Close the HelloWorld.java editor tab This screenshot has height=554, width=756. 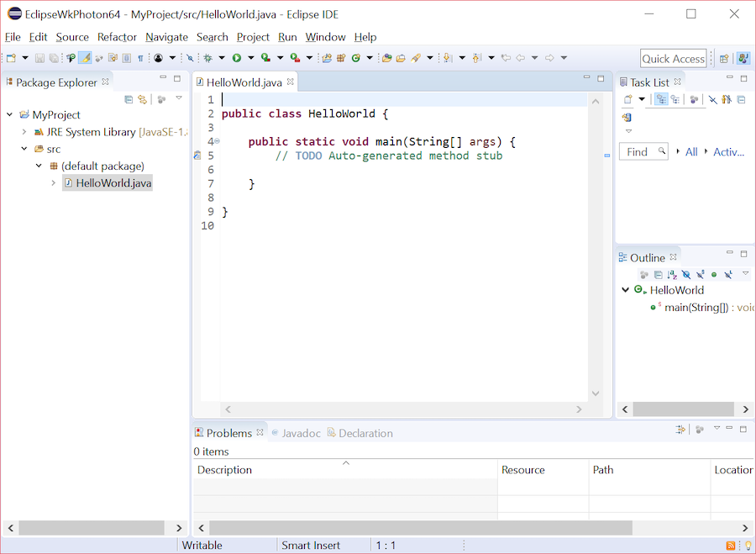(290, 82)
